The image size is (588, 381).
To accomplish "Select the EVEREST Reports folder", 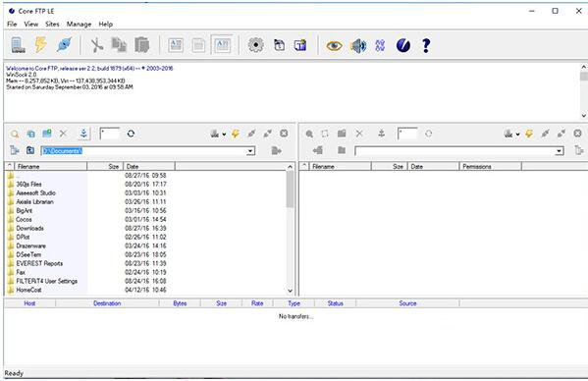I will coord(39,263).
